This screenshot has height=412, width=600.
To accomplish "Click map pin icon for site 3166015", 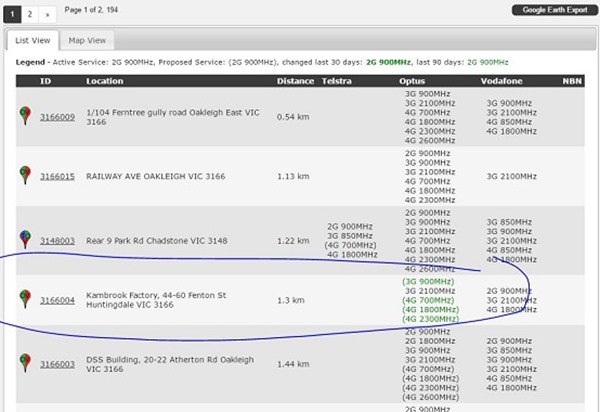I will pyautogui.click(x=25, y=175).
